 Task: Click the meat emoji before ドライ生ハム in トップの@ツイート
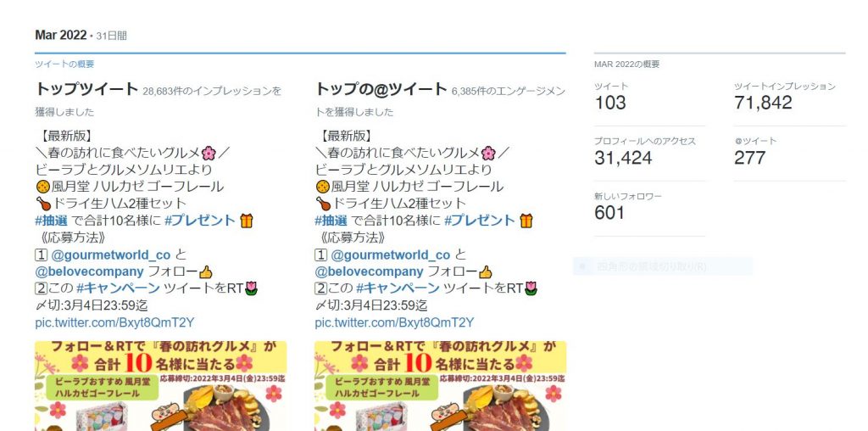click(323, 204)
